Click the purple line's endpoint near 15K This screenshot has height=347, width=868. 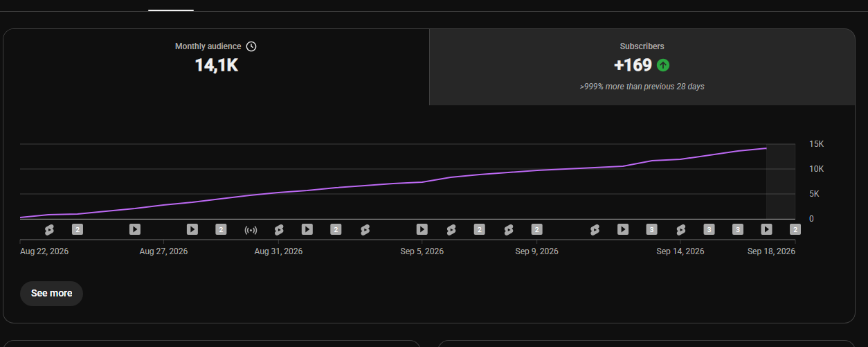766,148
